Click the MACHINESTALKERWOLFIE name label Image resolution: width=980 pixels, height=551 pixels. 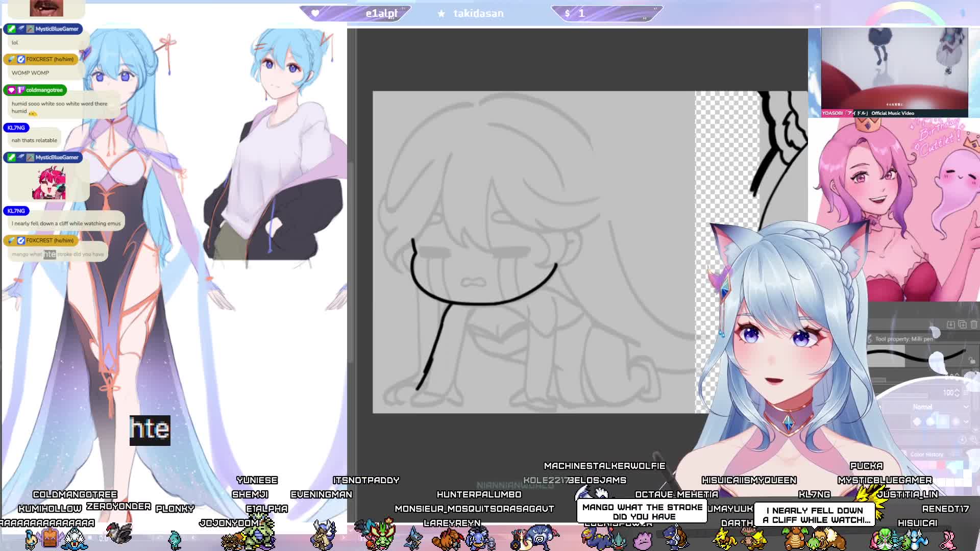click(x=604, y=466)
